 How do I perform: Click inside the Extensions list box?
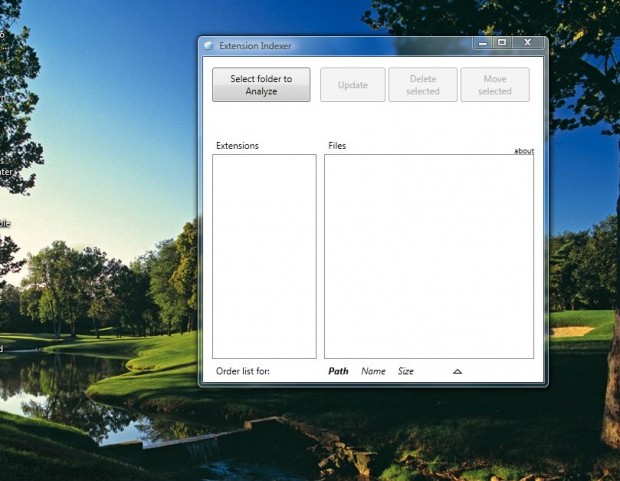pyautogui.click(x=264, y=256)
